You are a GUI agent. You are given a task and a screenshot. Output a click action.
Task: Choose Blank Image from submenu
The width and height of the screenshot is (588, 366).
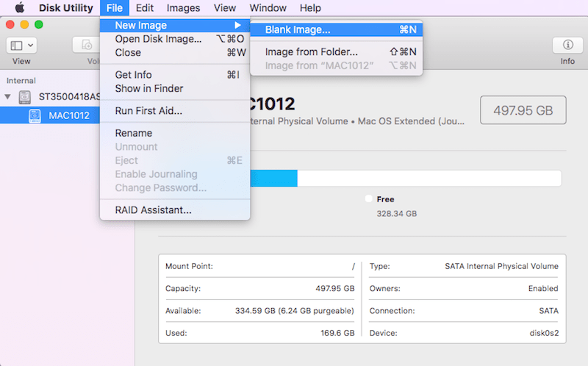coord(337,29)
